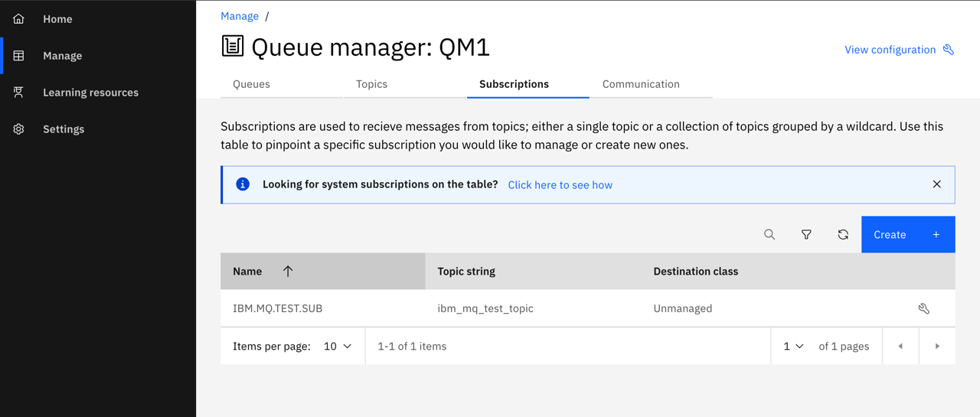Open Learning resources in the sidebar
This screenshot has width=980, height=417.
[x=98, y=93]
